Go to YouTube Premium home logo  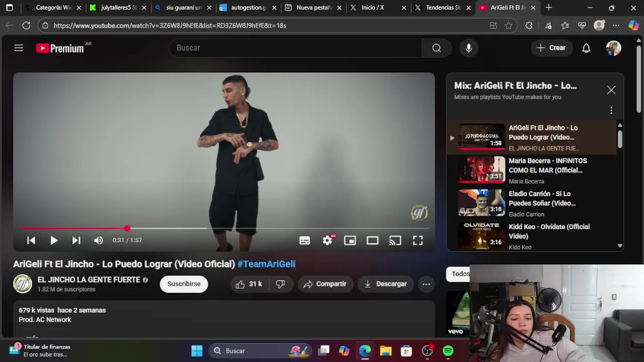pos(60,48)
